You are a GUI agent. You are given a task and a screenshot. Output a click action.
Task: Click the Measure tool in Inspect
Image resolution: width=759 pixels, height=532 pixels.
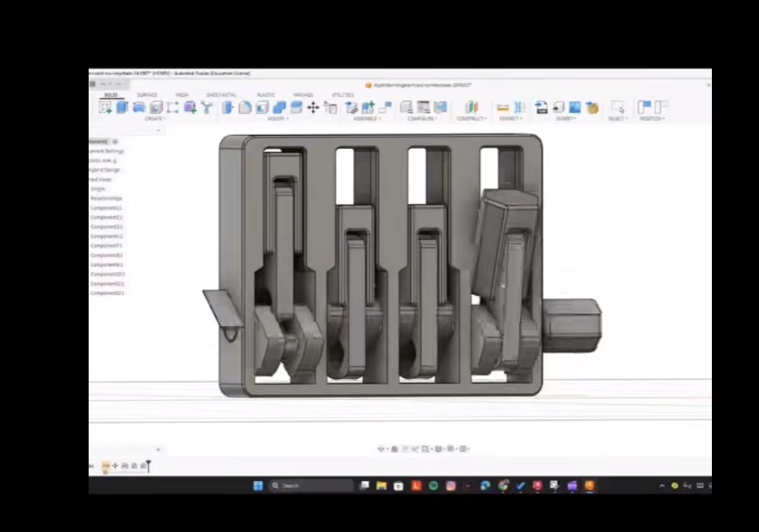(503, 107)
